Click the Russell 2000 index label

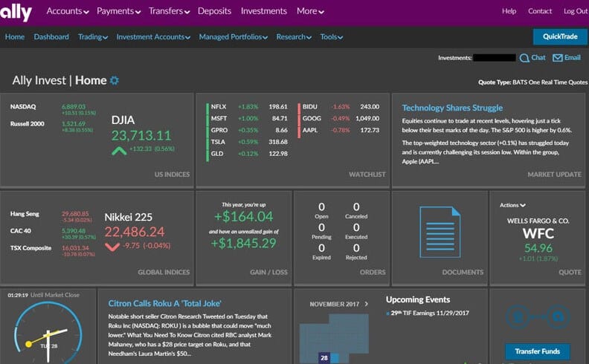pyautogui.click(x=27, y=123)
